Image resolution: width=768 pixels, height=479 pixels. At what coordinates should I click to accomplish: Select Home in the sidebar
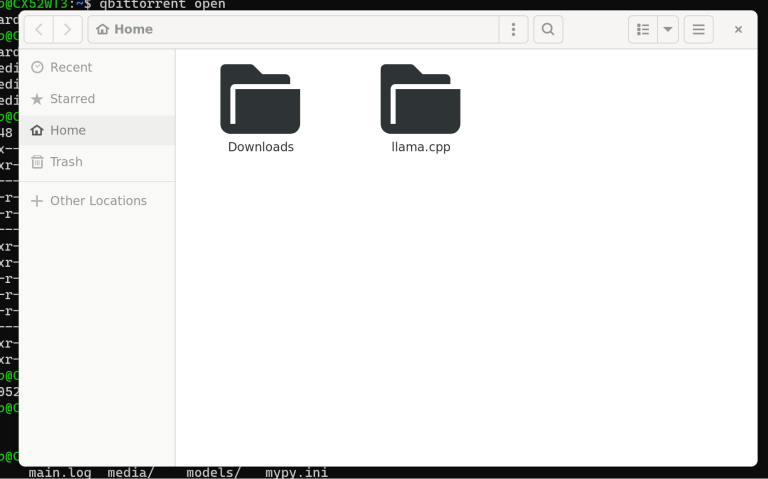click(97, 130)
